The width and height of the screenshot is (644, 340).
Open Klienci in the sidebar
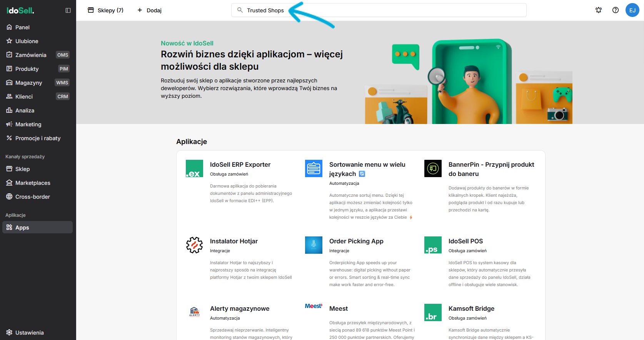pos(37,97)
